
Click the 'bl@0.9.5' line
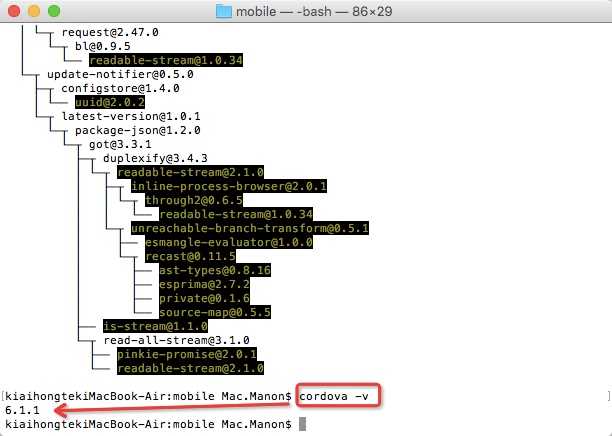click(103, 46)
